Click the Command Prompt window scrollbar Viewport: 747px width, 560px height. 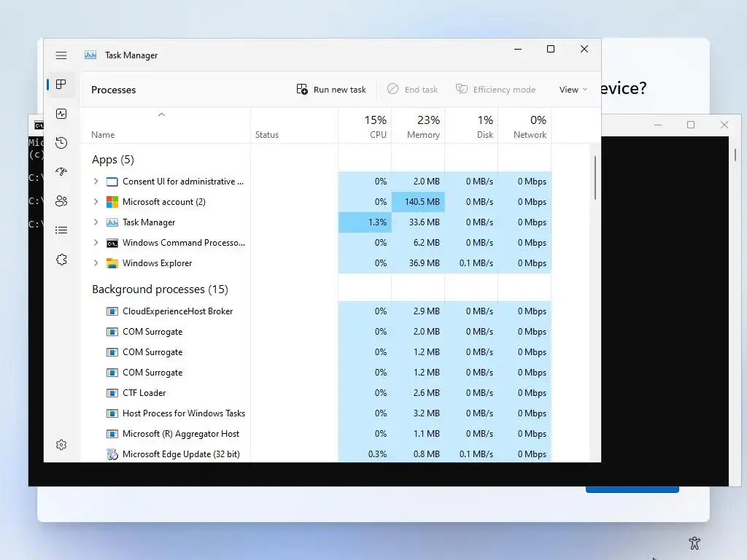point(735,155)
